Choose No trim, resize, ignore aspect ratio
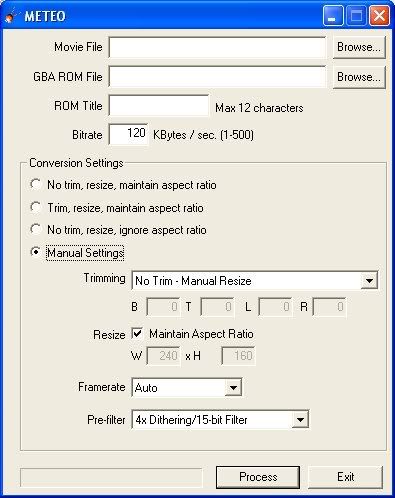This screenshot has width=395, height=498. [x=36, y=229]
